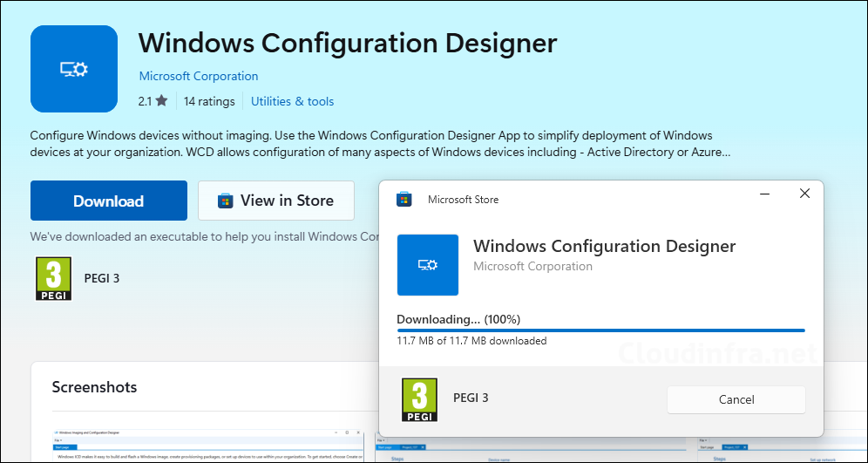Open the first screenshot thumbnail
Image resolution: width=868 pixels, height=463 pixels.
click(x=208, y=446)
